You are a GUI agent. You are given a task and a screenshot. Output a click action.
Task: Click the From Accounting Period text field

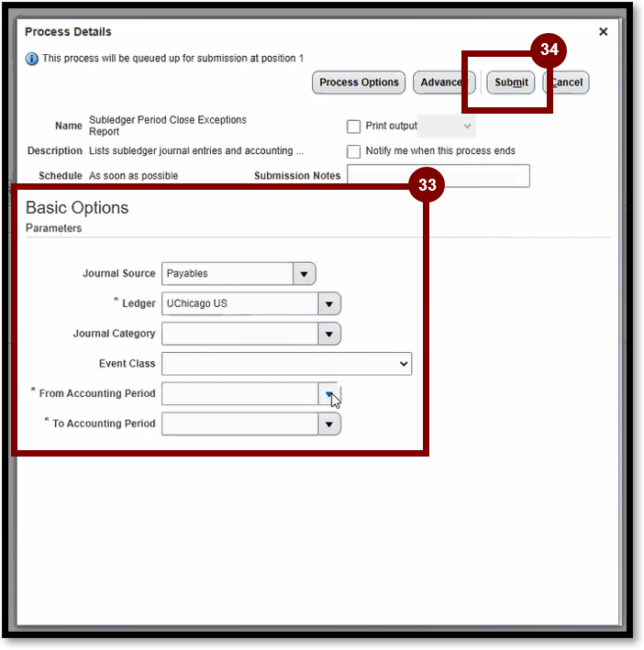tap(239, 393)
